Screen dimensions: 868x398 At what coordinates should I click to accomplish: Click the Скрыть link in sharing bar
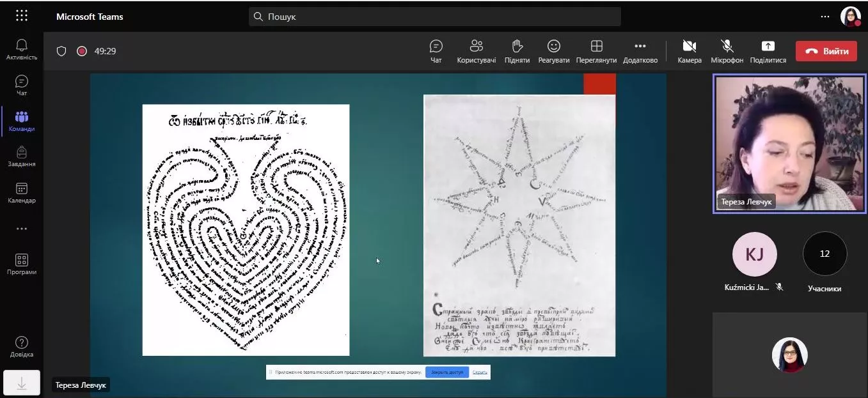pyautogui.click(x=479, y=372)
